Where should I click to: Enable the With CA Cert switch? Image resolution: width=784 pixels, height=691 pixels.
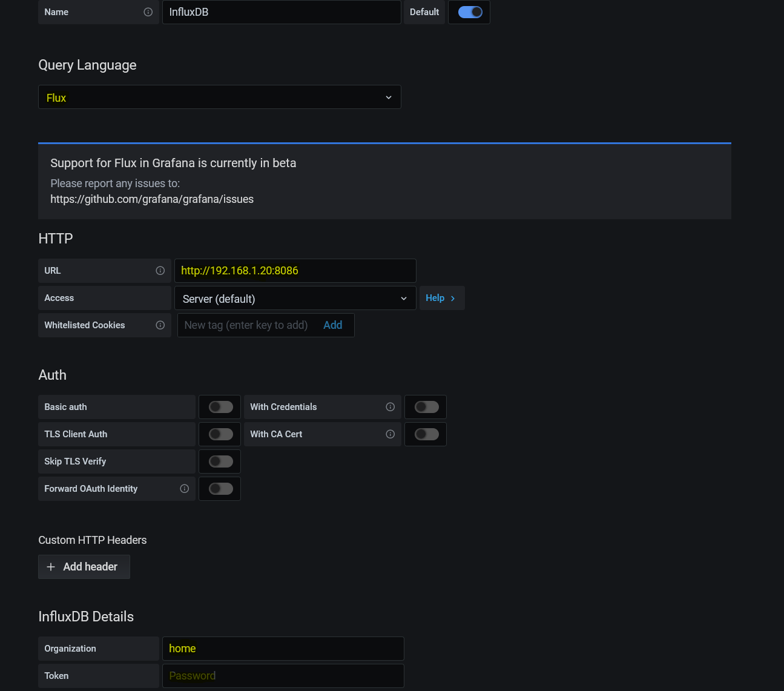(426, 434)
